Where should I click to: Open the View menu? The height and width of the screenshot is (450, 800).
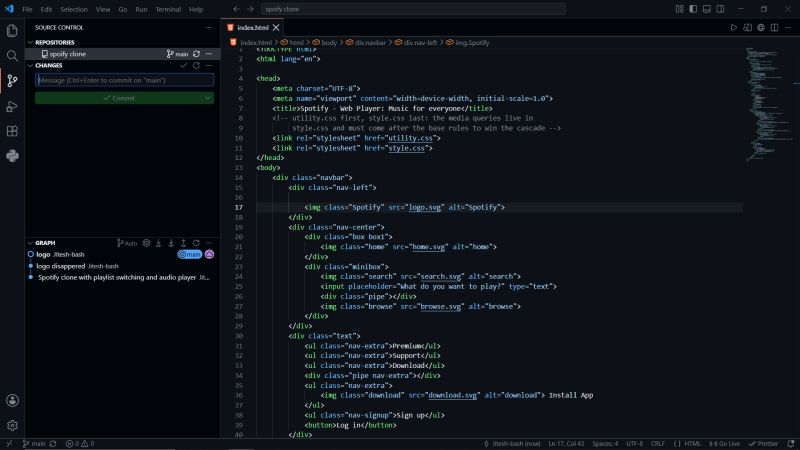(x=103, y=9)
